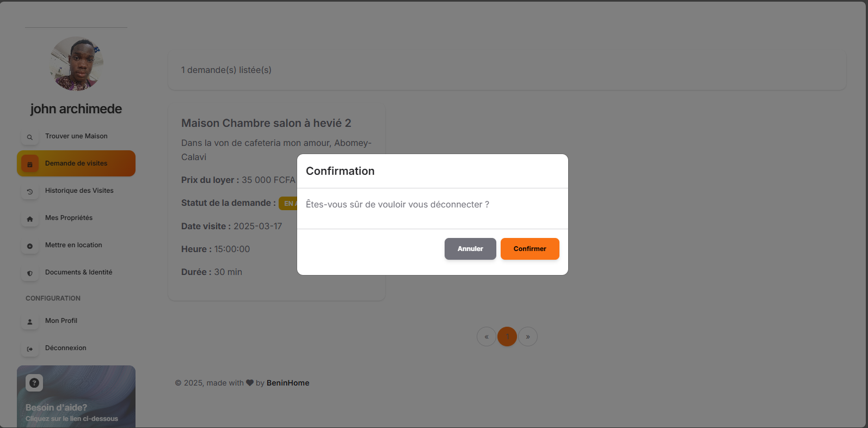Select page 1 in pagination
The height and width of the screenshot is (428, 868).
(507, 337)
